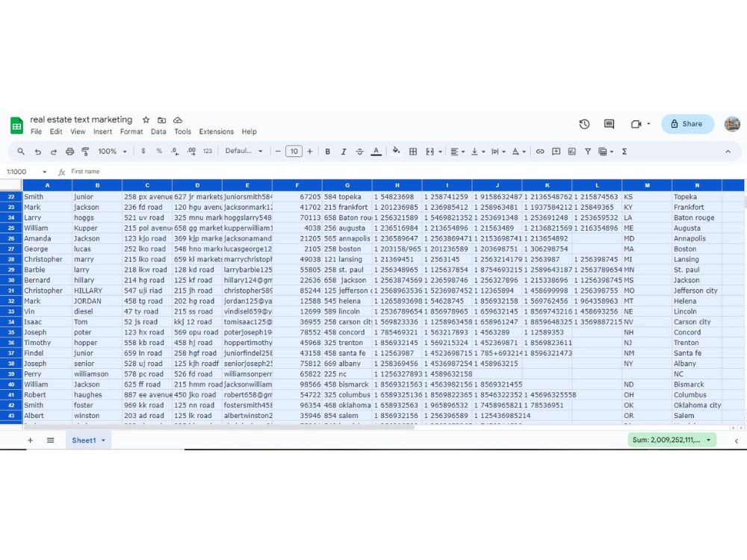
Task: Open the fill color picker
Action: point(396,151)
